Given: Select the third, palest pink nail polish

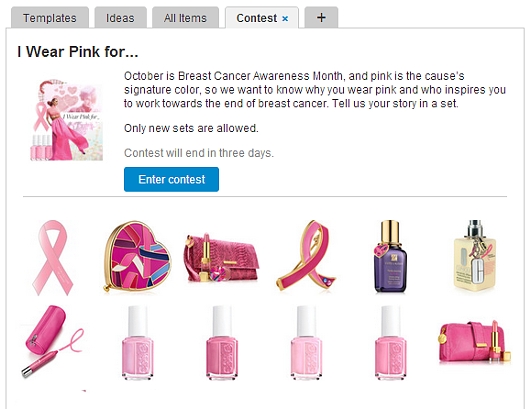Looking at the screenshot, I should click(306, 343).
